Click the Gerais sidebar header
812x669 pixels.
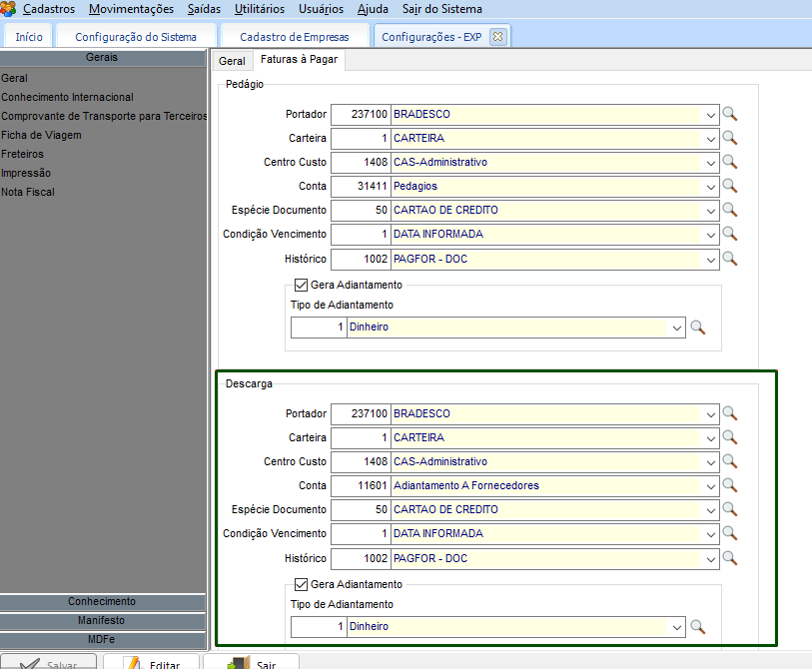coord(102,58)
